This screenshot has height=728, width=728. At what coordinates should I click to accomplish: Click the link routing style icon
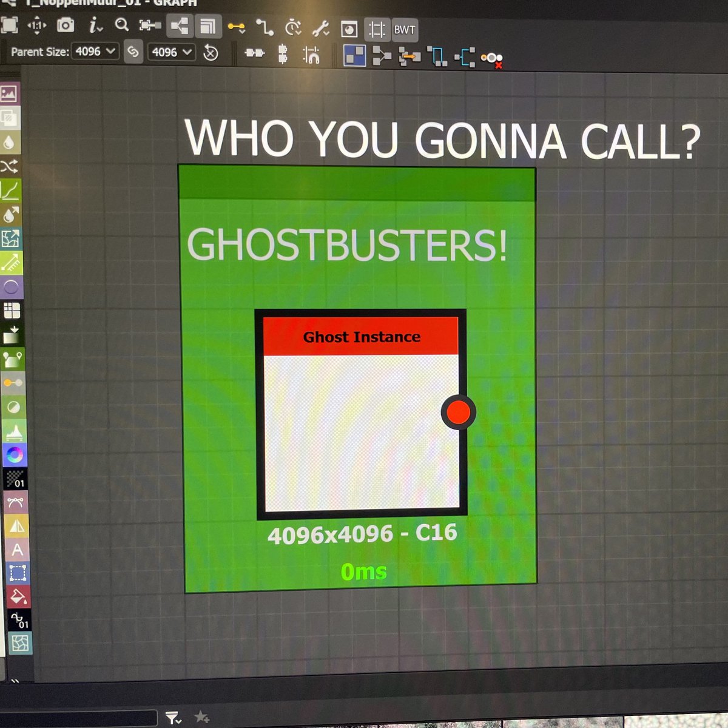(265, 27)
